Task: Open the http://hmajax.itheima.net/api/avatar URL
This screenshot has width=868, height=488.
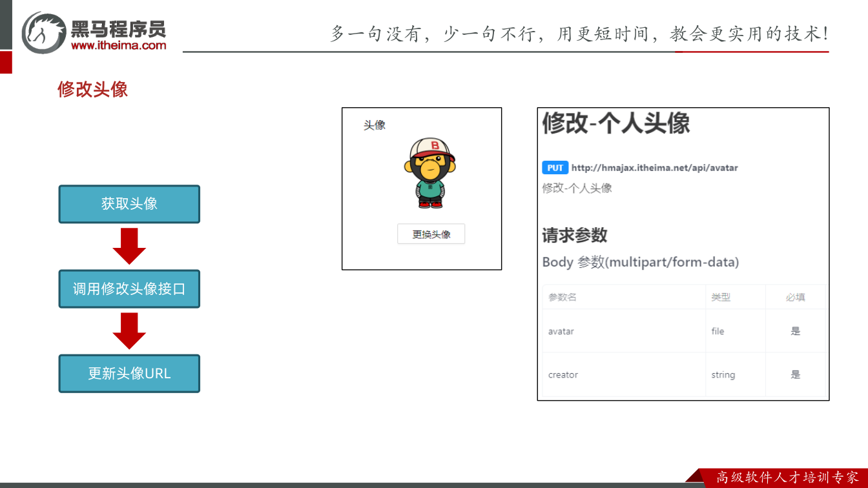Action: [x=655, y=168]
